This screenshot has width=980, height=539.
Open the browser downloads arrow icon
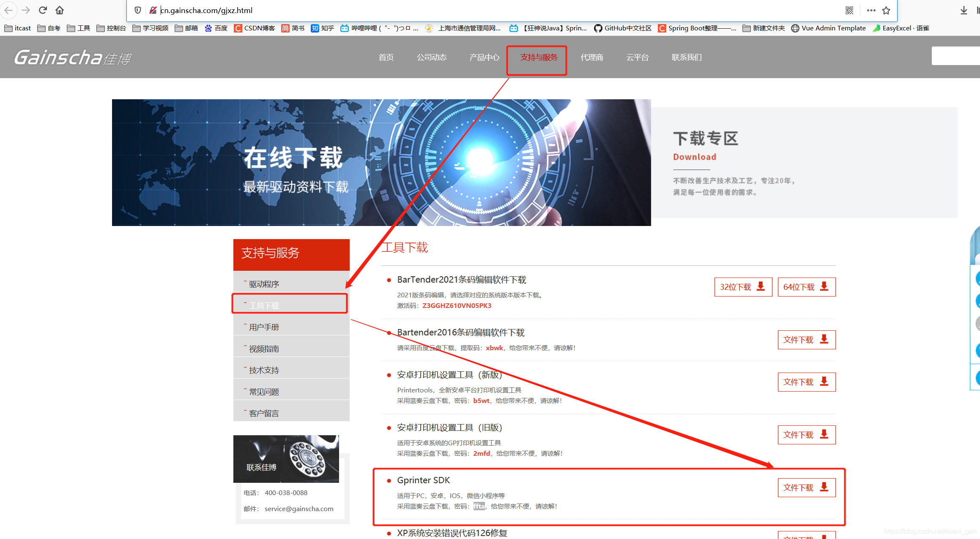coord(964,10)
